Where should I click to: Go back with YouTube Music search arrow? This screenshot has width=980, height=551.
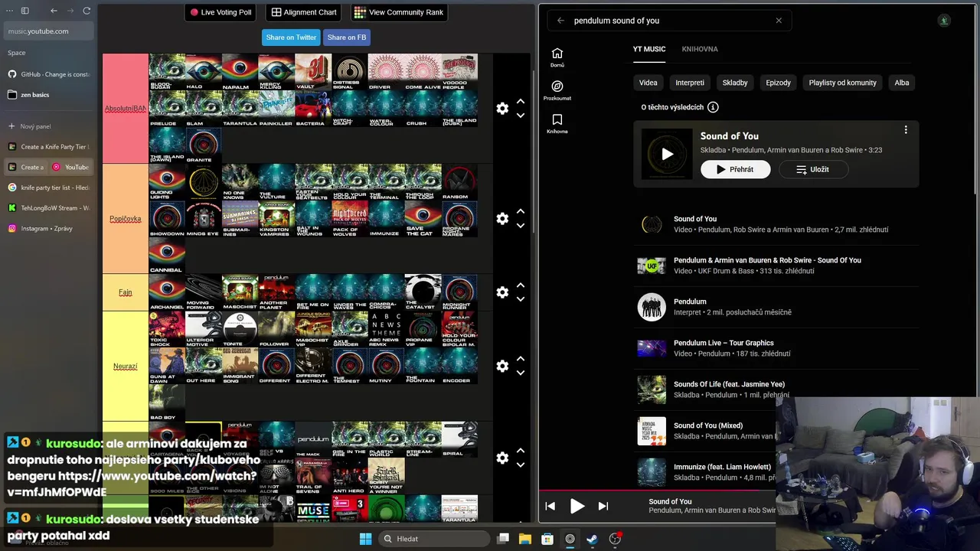[560, 21]
